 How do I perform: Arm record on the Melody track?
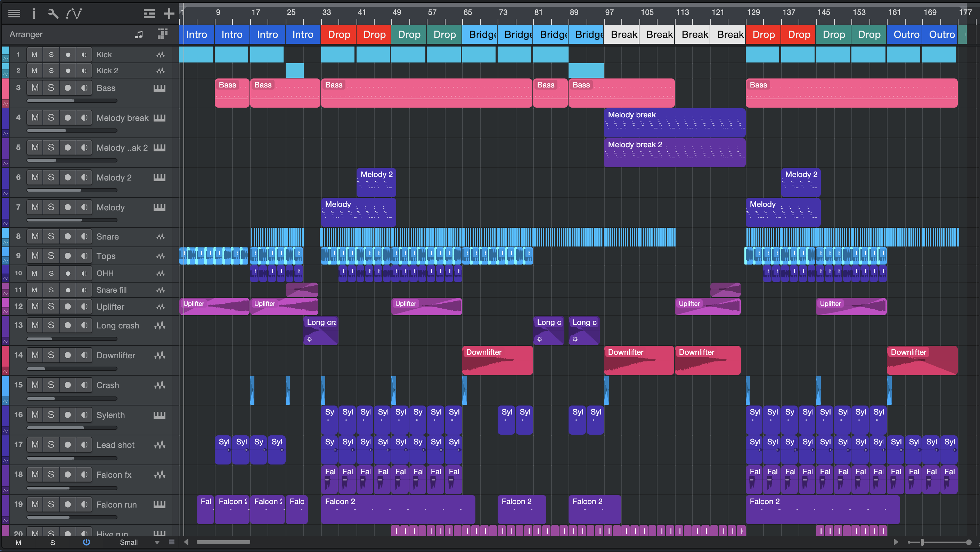(68, 207)
